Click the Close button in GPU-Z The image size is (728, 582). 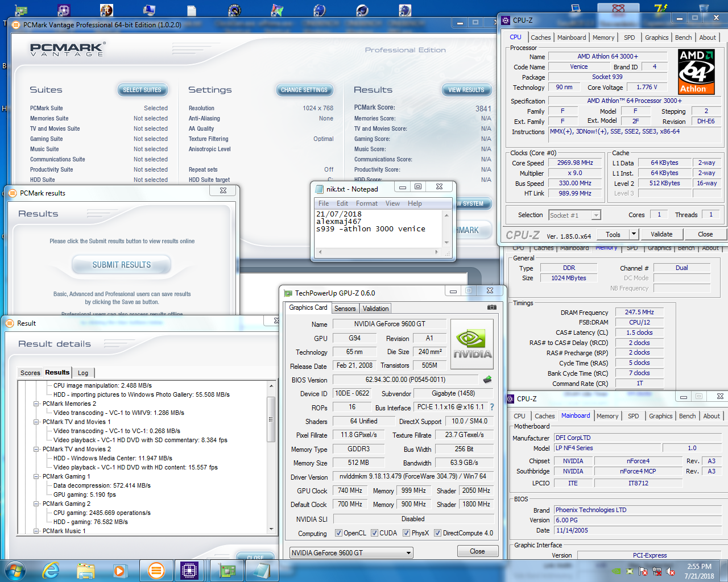[x=478, y=551]
